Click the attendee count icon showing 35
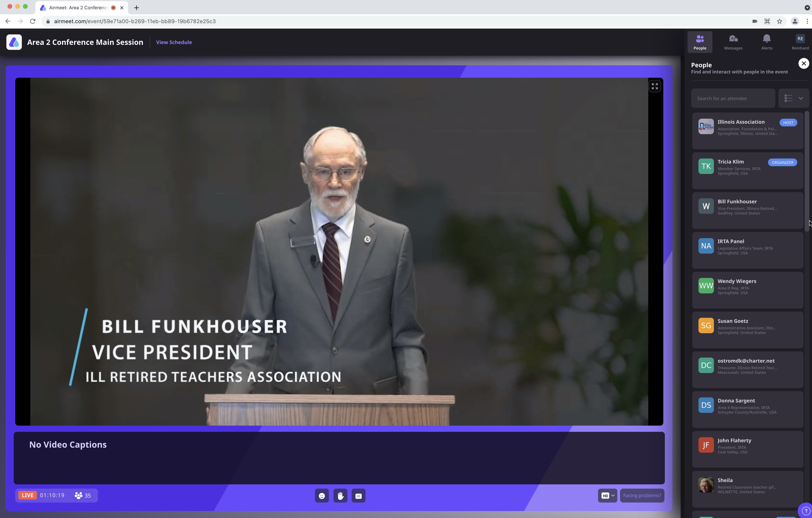Screen dimensions: 812x518 83,495
